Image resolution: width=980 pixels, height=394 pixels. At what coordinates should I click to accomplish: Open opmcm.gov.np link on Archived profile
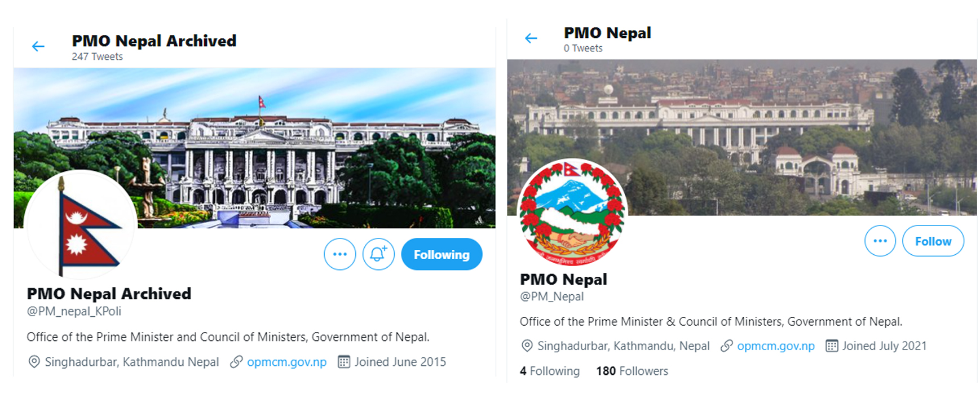point(286,362)
